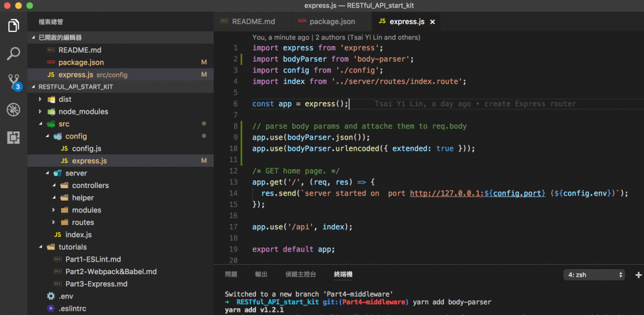Click the JS icon beside config.js
Image resolution: width=644 pixels, height=315 pixels.
tap(65, 148)
